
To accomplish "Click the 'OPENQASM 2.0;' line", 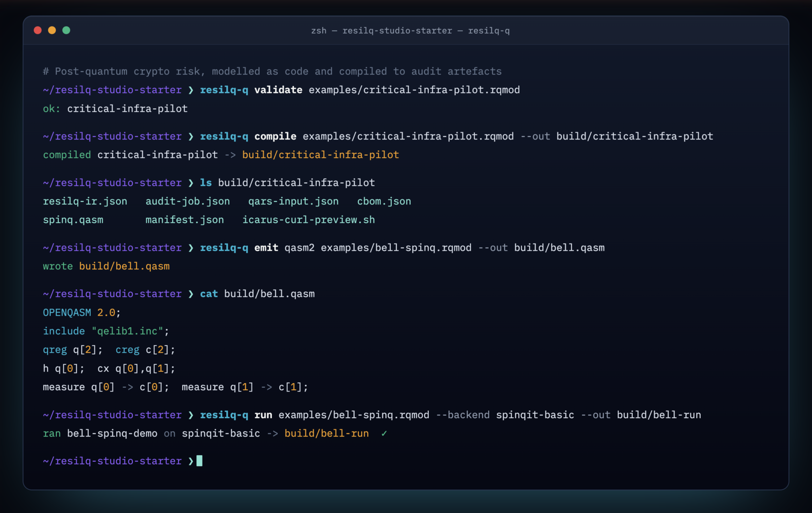I will coord(82,313).
